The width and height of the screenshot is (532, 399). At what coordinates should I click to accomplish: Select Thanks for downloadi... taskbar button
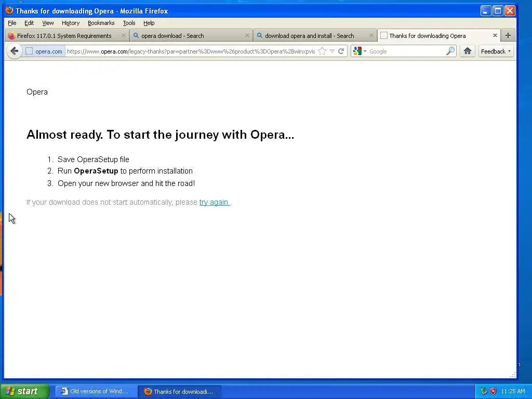pyautogui.click(x=180, y=391)
